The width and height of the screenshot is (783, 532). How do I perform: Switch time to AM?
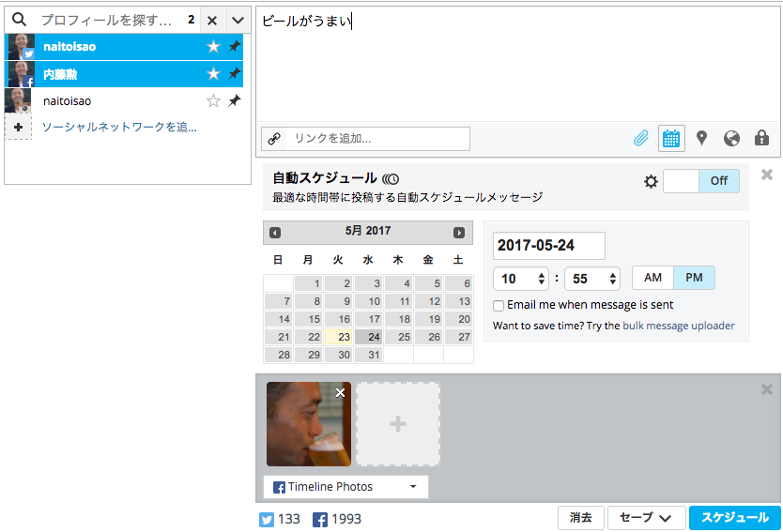click(652, 278)
